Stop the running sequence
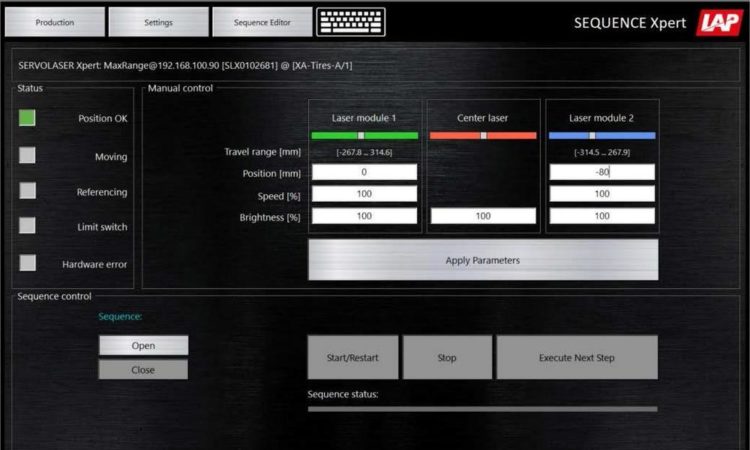This screenshot has height=450, width=750. tap(447, 357)
